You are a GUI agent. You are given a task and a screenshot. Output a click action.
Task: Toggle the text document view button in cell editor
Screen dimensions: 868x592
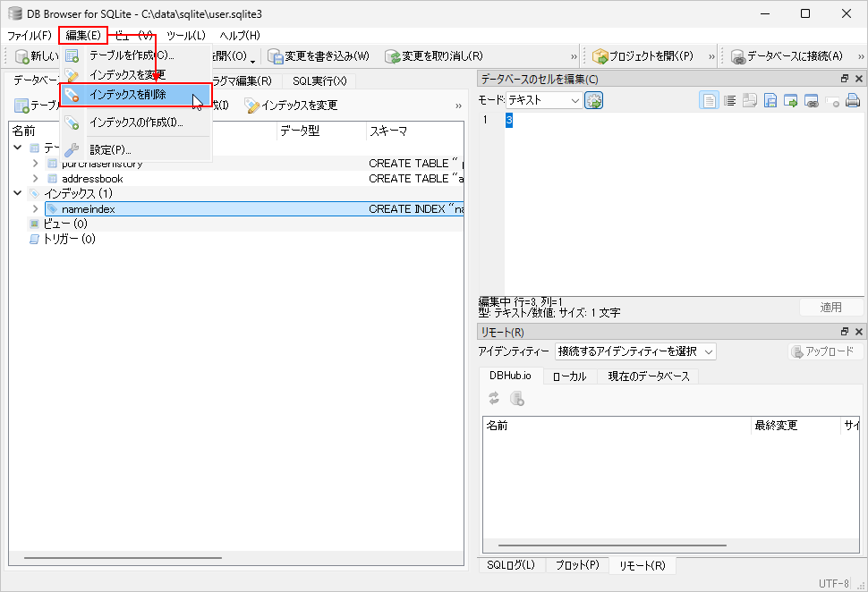point(709,101)
